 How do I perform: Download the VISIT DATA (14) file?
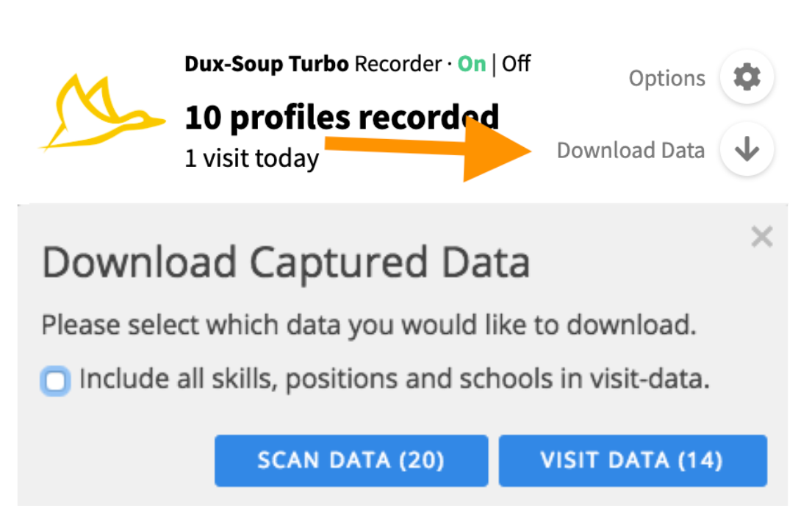point(632,460)
